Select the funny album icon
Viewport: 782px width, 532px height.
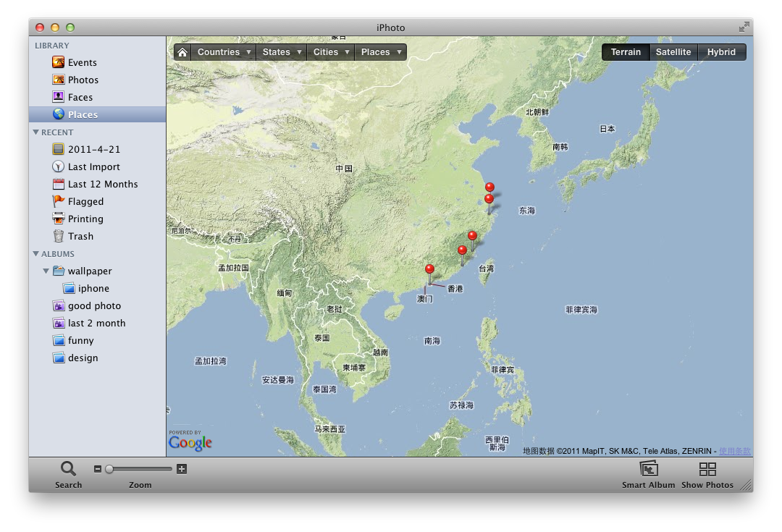tap(59, 340)
